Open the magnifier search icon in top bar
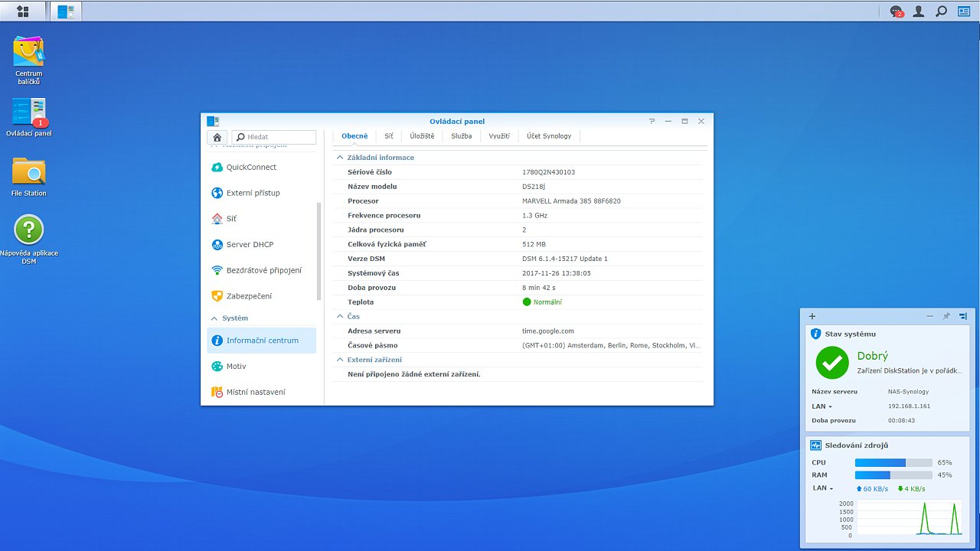Image resolution: width=980 pixels, height=551 pixels. point(941,11)
